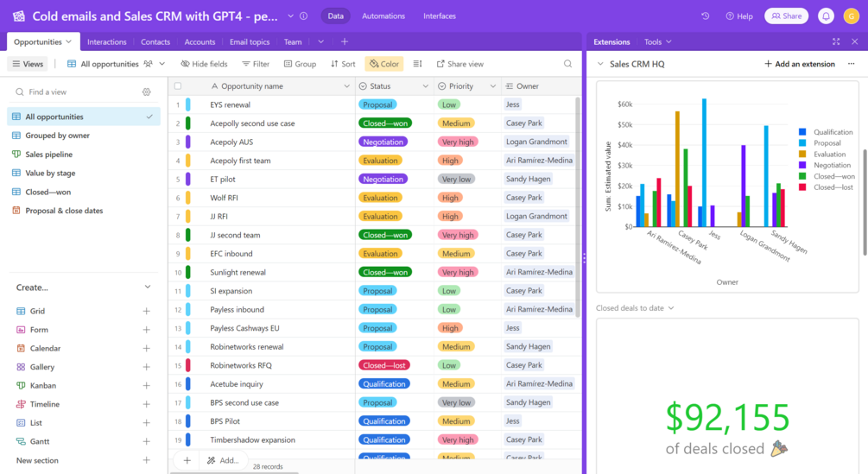Open the notifications bell
The height and width of the screenshot is (474, 868).
pyautogui.click(x=826, y=16)
